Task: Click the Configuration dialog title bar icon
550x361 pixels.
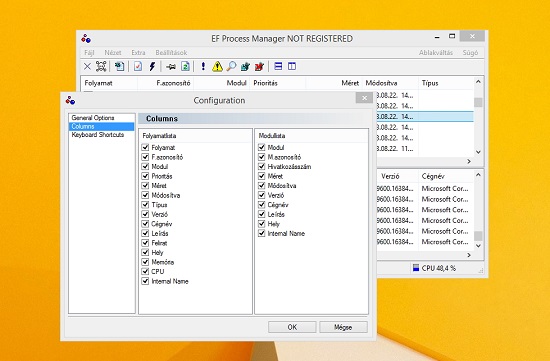Action: pyautogui.click(x=70, y=100)
